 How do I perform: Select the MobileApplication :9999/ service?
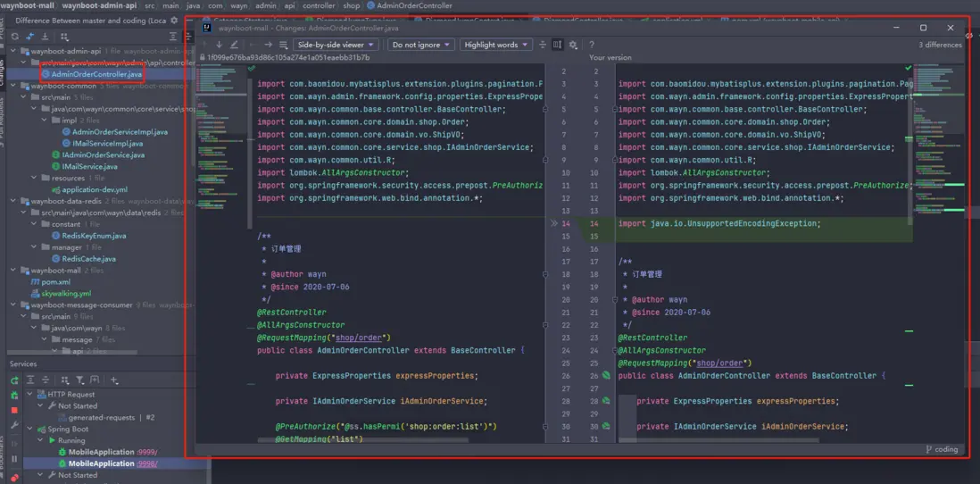[100, 452]
